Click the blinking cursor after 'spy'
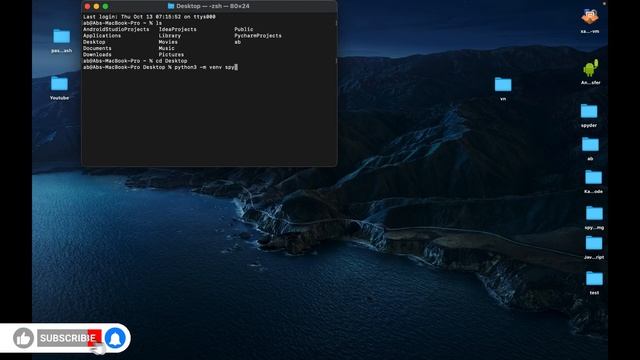 tap(236, 67)
